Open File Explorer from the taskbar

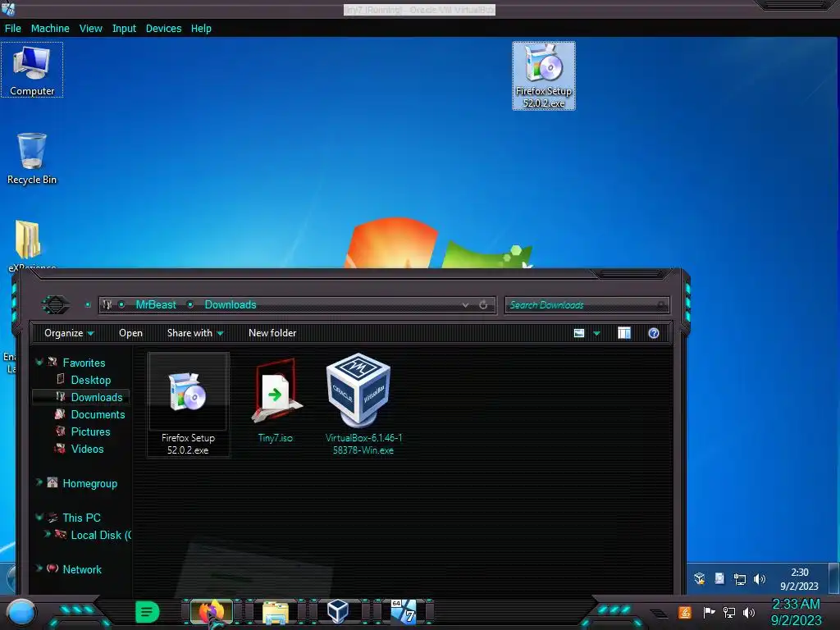click(x=276, y=613)
